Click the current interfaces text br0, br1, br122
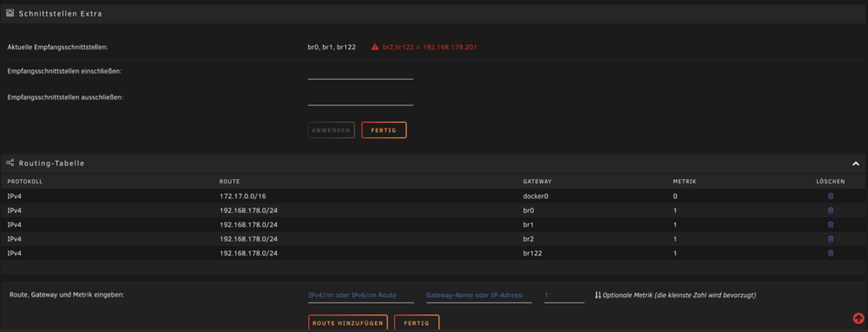This screenshot has width=868, height=332. [332, 47]
